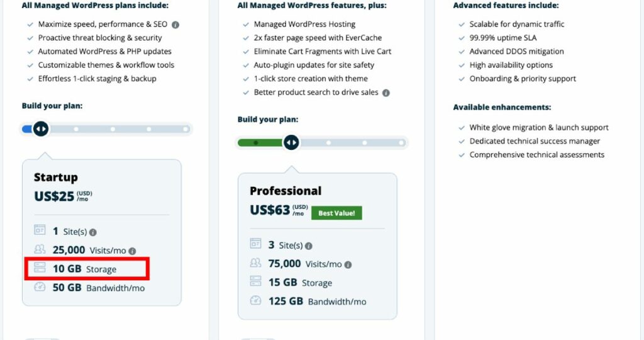Screen dimensions: 644x340
Task: Click checkmark beside 99.99% uptime SLA
Action: tap(461, 38)
